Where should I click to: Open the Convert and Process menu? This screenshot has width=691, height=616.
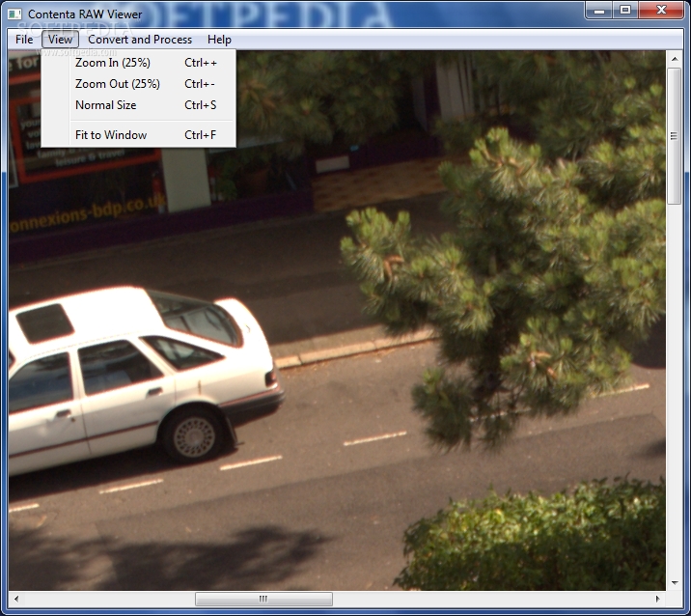point(140,40)
